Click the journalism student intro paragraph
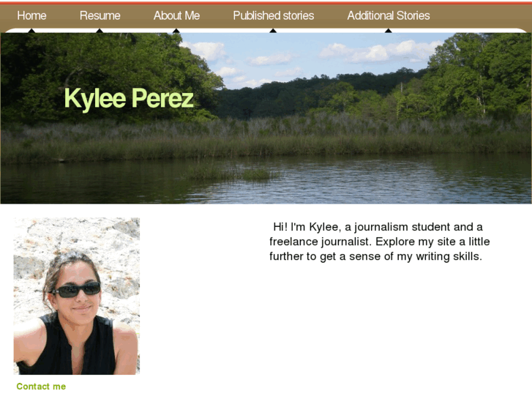 point(379,242)
